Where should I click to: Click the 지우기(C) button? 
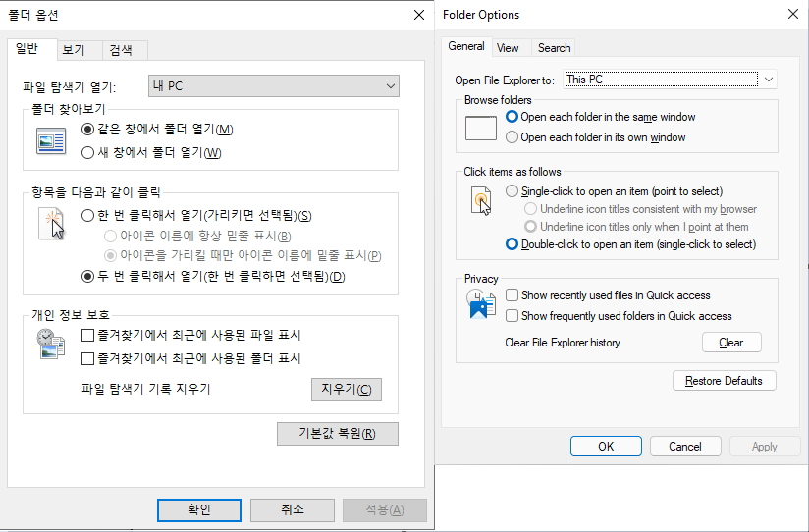point(347,390)
